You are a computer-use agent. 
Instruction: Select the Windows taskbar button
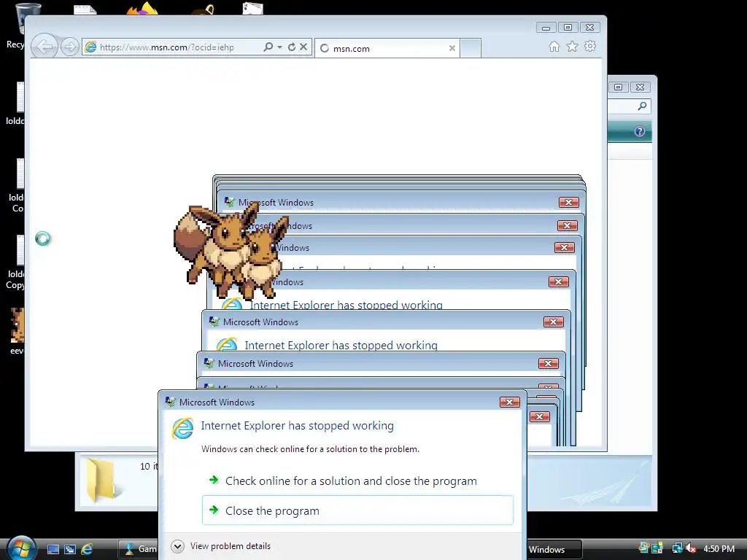pyautogui.click(x=554, y=549)
